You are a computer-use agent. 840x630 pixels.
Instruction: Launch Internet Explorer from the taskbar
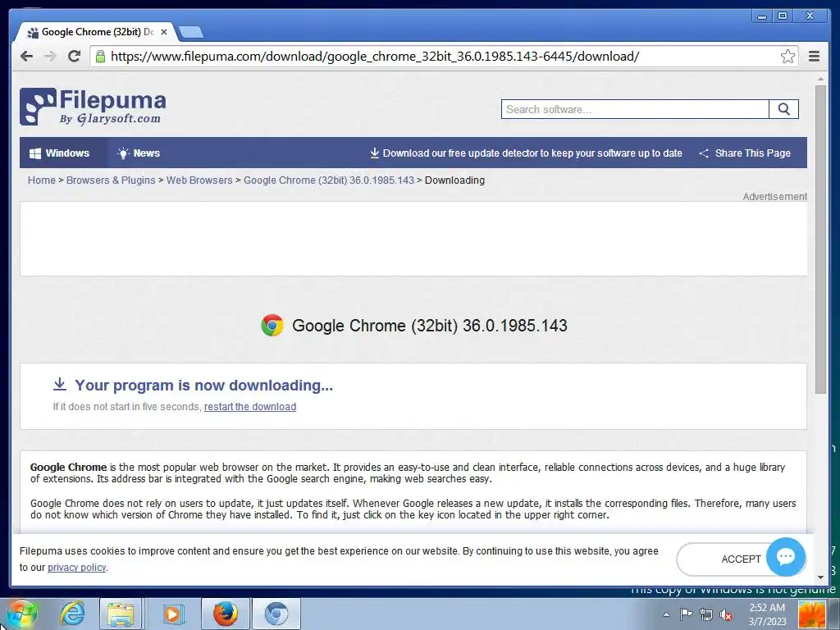(72, 614)
